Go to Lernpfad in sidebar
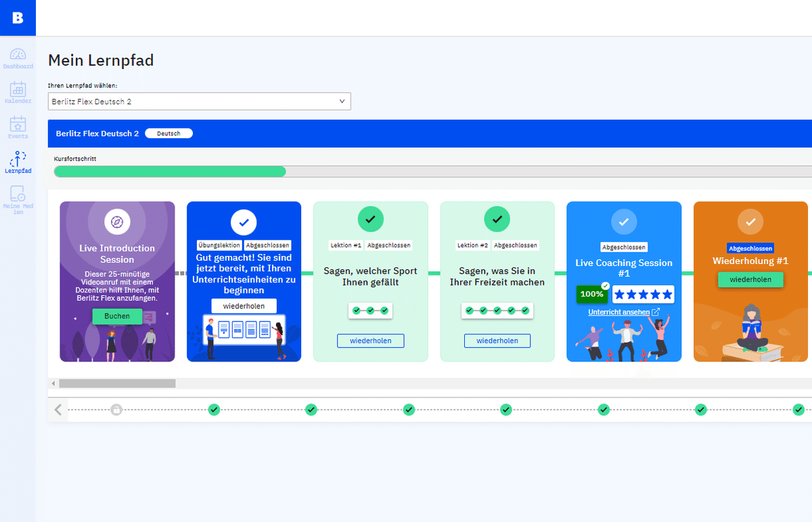Viewport: 812px width, 522px height. (18, 162)
